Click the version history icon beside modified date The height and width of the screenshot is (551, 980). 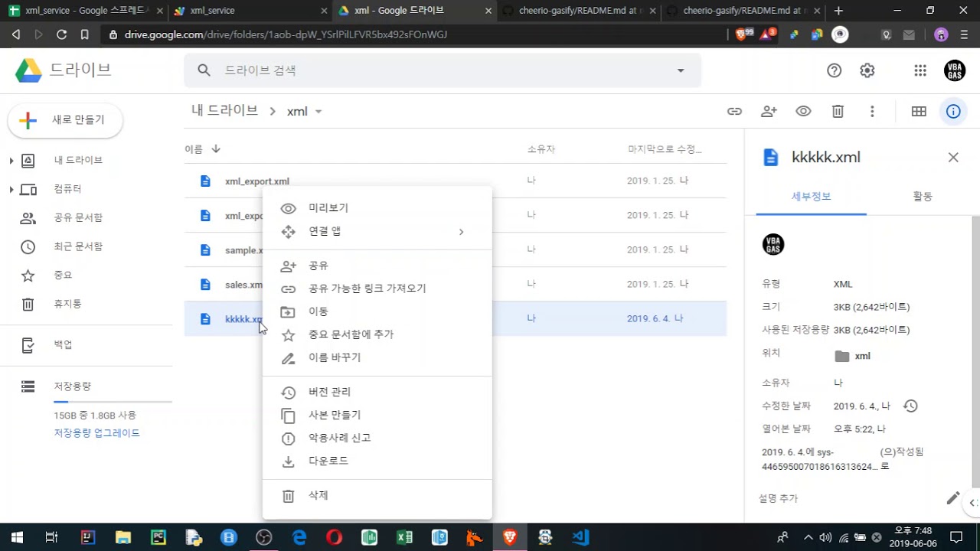pyautogui.click(x=910, y=406)
